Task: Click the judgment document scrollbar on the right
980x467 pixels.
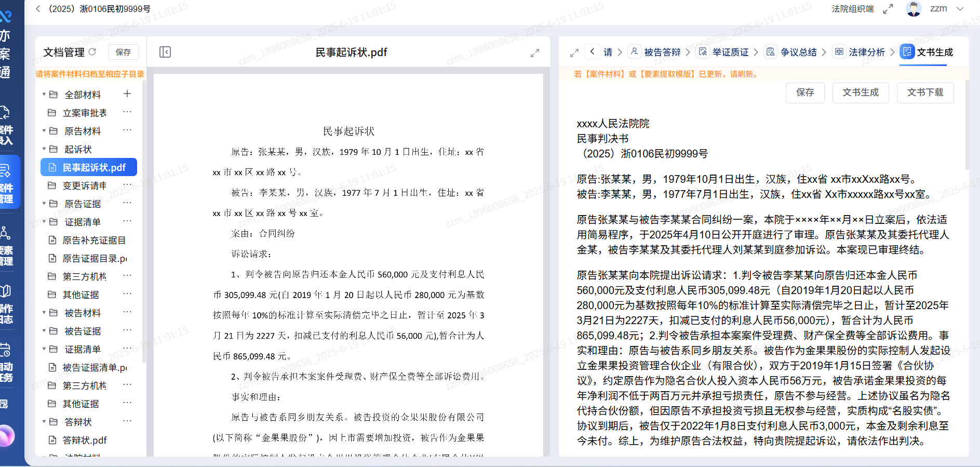Action: 966,125
